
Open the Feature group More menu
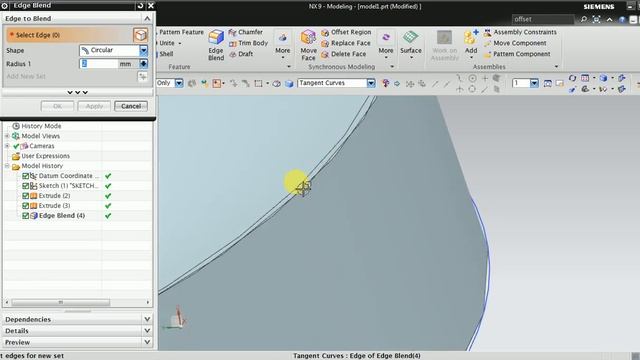282,45
